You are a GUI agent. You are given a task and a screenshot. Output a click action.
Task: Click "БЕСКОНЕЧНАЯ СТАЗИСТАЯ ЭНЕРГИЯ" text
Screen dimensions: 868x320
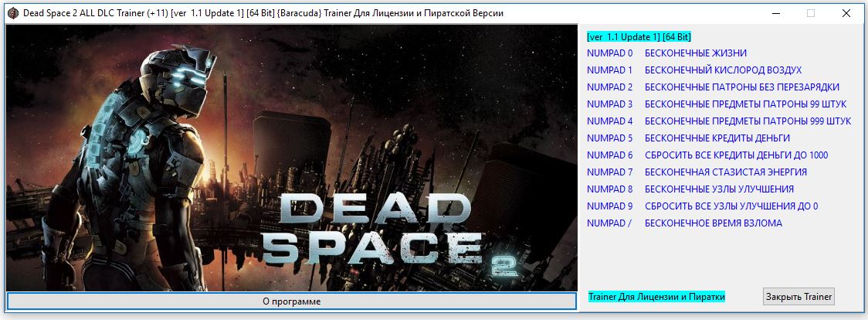[x=726, y=172]
